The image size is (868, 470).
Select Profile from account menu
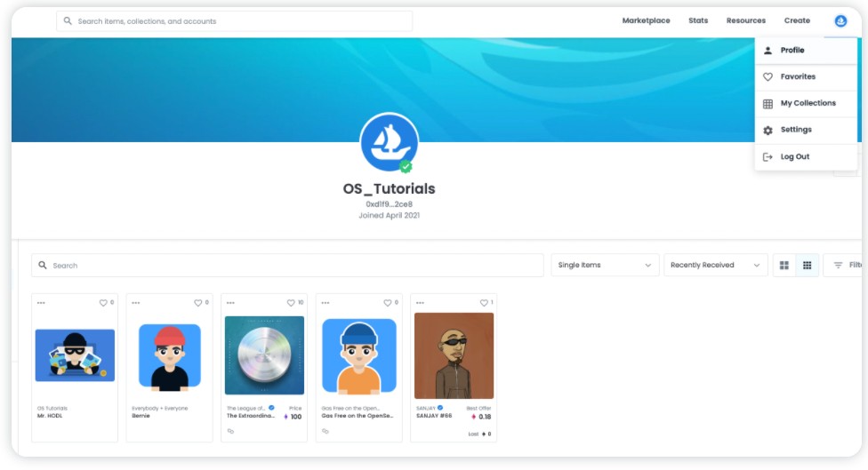pyautogui.click(x=806, y=51)
